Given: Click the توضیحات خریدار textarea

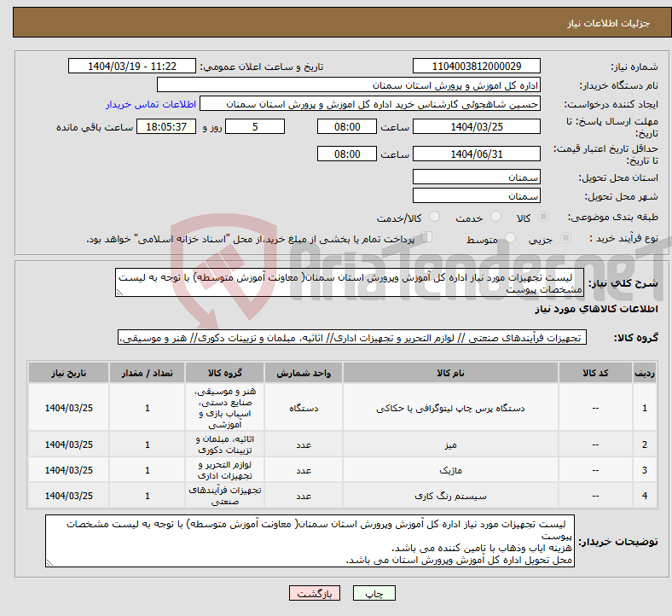Looking at the screenshot, I should (x=310, y=541).
